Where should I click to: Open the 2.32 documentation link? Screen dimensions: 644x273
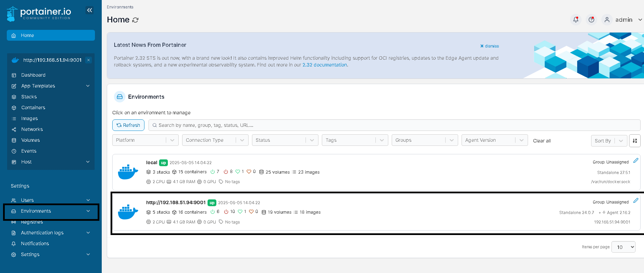325,65
